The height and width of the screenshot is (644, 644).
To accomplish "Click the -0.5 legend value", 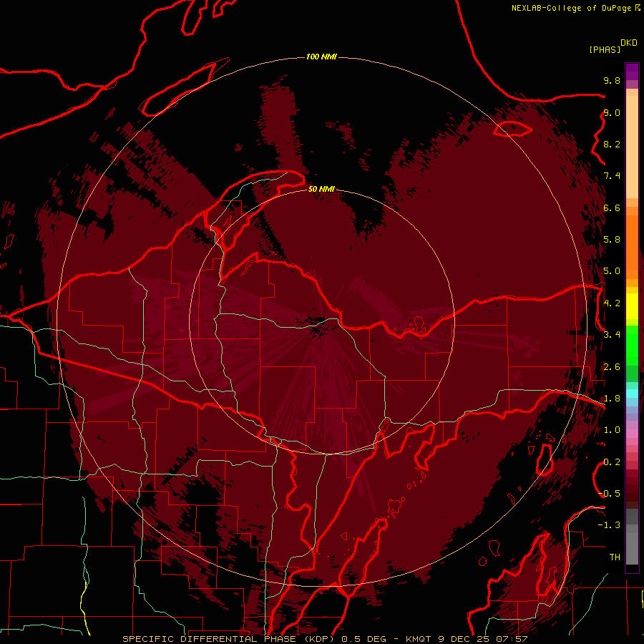I will [609, 494].
